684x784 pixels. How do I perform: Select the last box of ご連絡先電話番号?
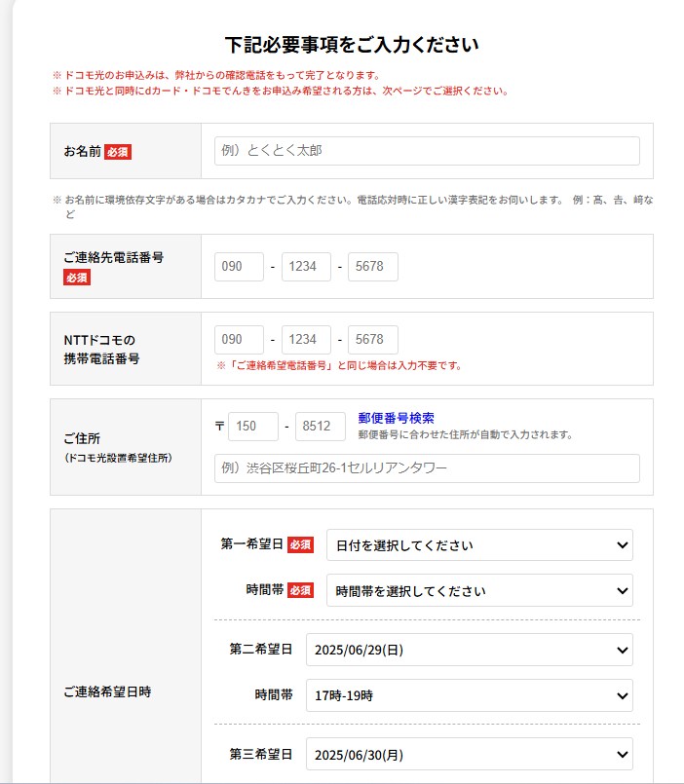[373, 267]
